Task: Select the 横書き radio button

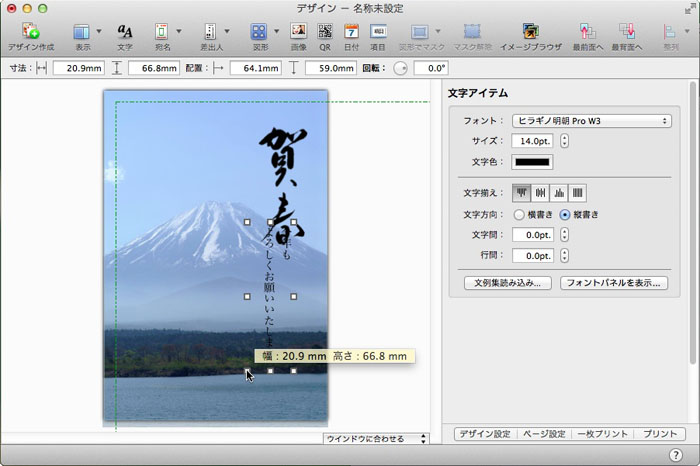Action: point(518,214)
